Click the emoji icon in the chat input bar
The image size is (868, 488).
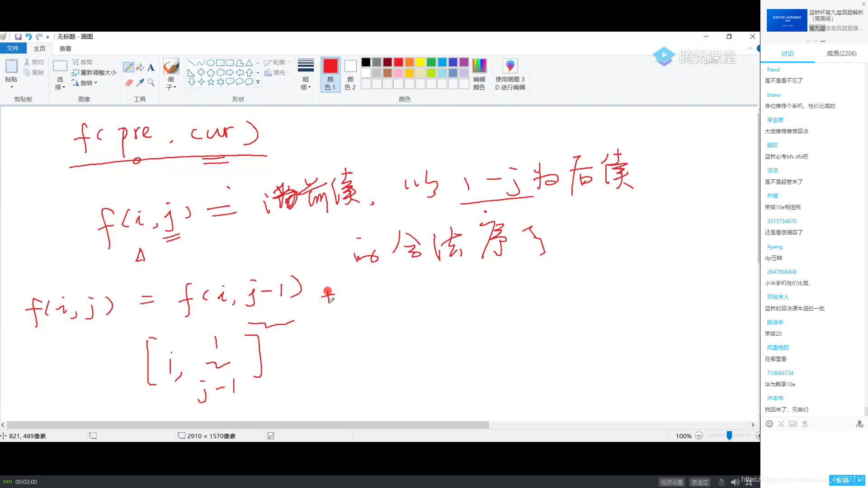point(769,424)
